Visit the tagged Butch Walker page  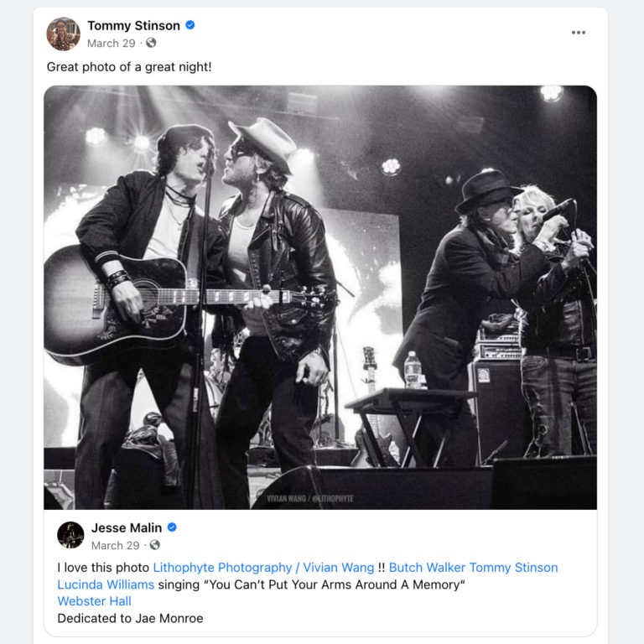click(427, 568)
